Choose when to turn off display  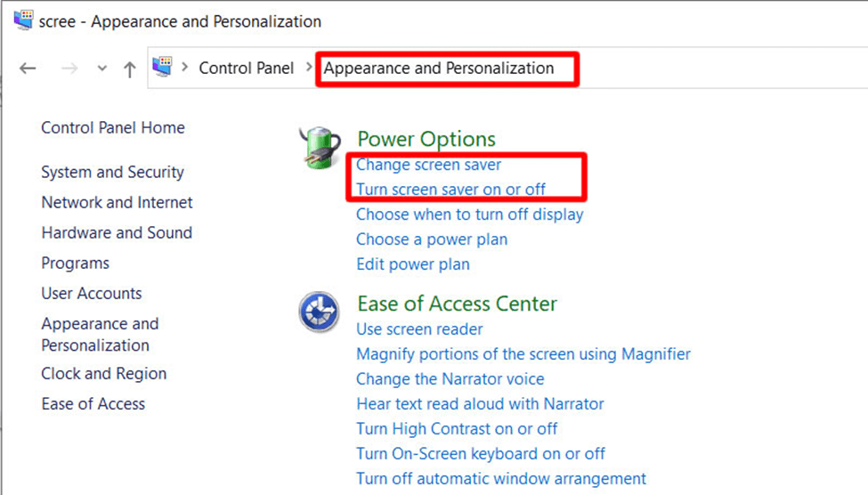click(x=469, y=214)
